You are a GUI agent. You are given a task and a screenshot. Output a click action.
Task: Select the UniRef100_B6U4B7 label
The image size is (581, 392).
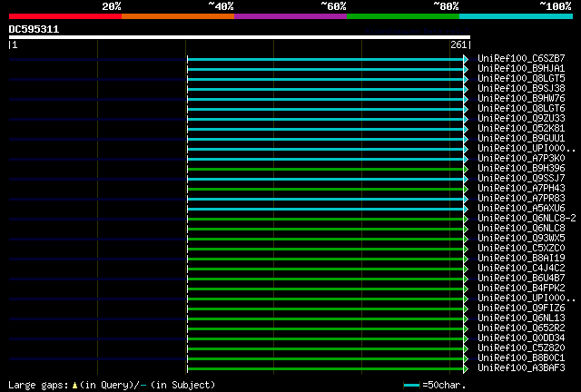coord(521,278)
